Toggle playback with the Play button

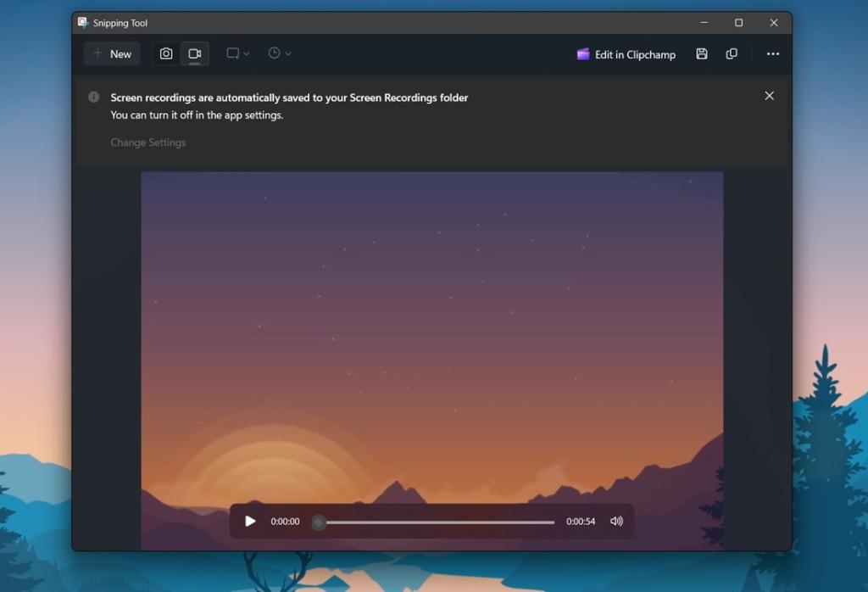coord(250,521)
